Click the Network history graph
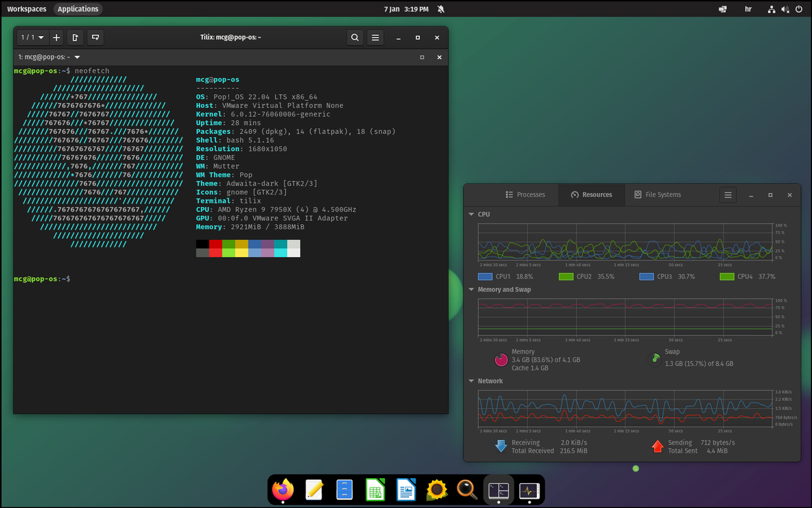Viewport: 812px width, 508px height. coord(625,408)
